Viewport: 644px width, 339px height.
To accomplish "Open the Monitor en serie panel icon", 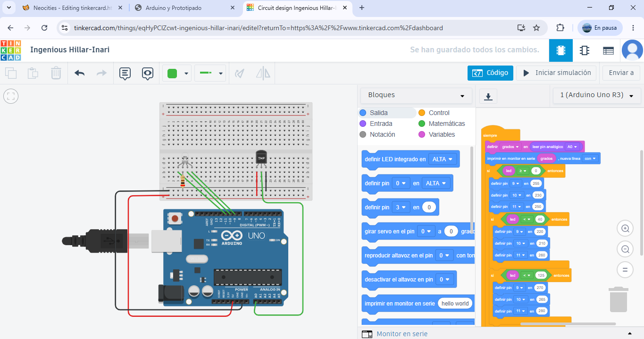I will 367,334.
